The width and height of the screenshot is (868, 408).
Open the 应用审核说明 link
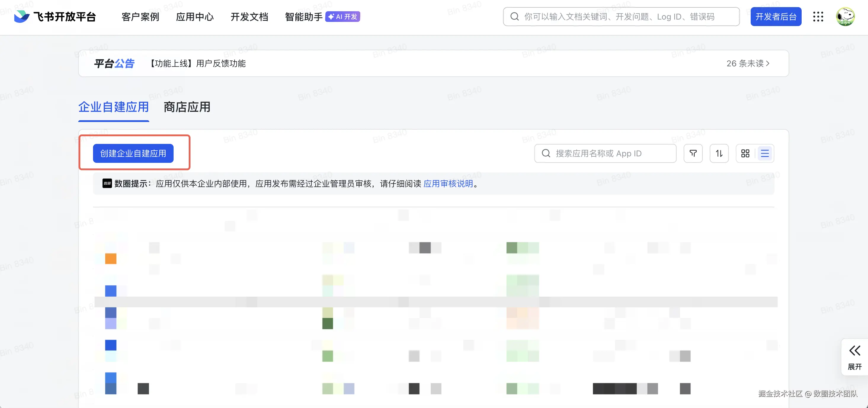pyautogui.click(x=448, y=184)
